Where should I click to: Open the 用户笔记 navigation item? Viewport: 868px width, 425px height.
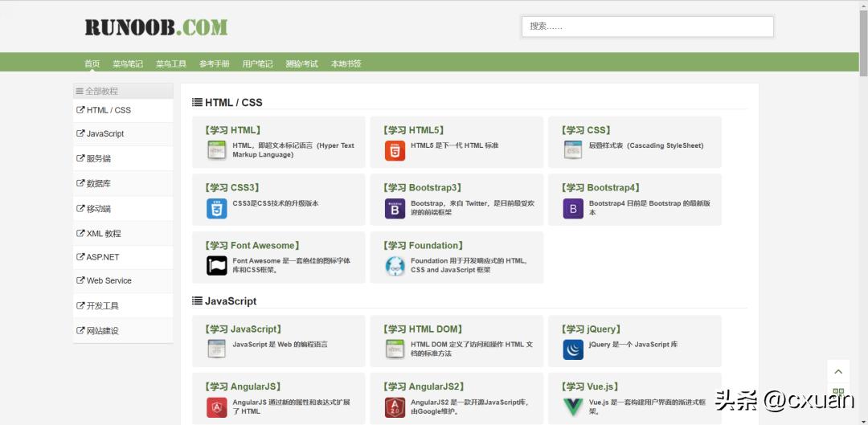[257, 63]
